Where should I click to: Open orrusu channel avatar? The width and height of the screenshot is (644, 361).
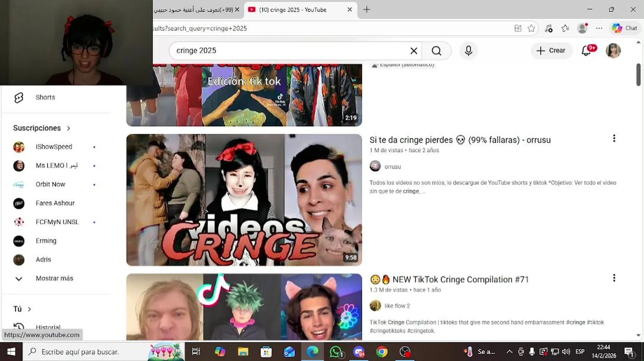click(375, 166)
